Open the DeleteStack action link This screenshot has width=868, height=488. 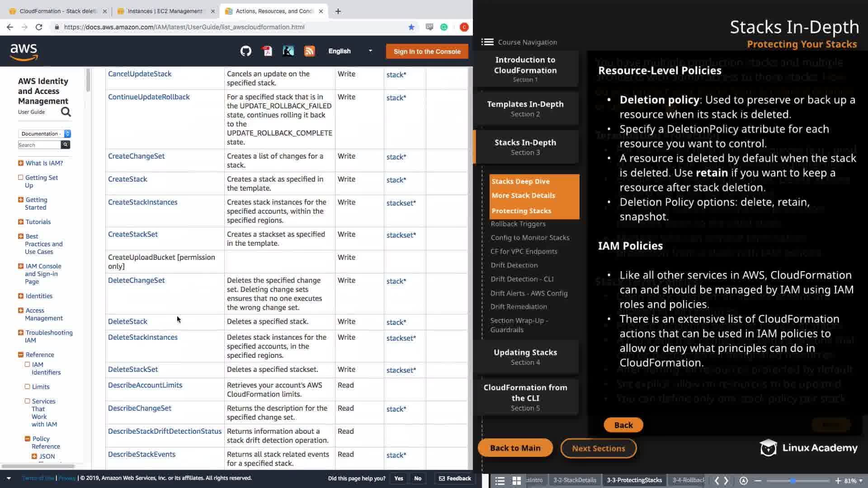127,321
